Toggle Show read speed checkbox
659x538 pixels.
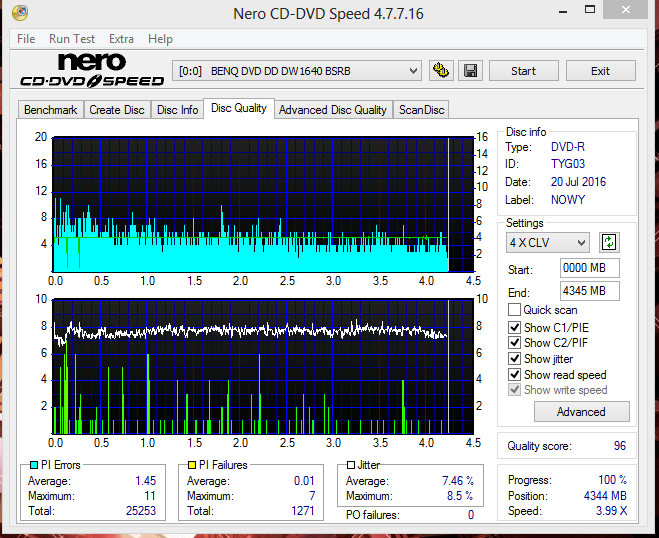[514, 374]
